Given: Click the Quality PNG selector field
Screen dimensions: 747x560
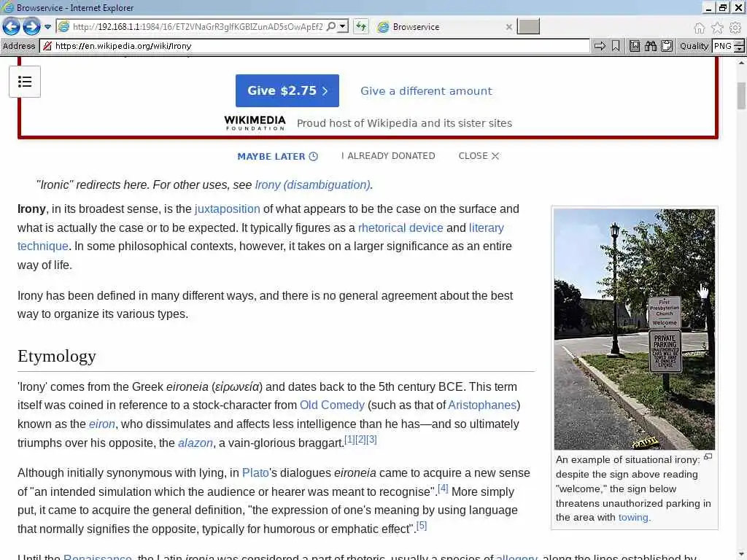Looking at the screenshot, I should [723, 46].
